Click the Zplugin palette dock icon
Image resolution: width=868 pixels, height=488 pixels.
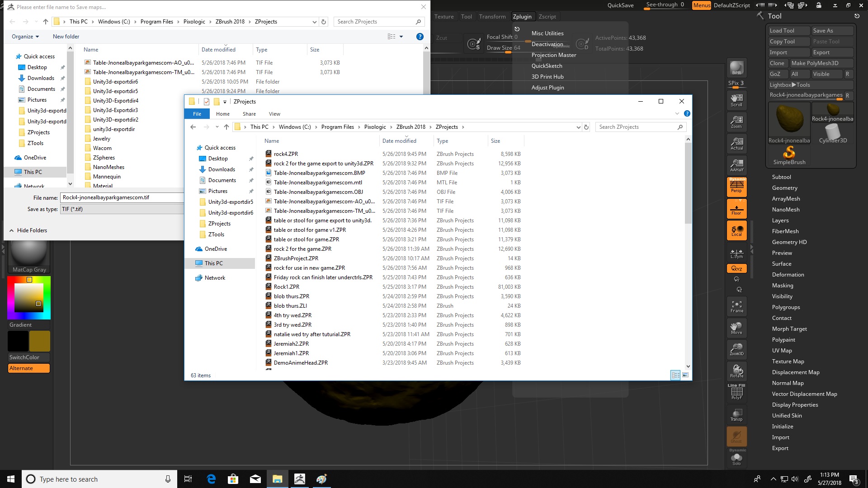click(517, 29)
